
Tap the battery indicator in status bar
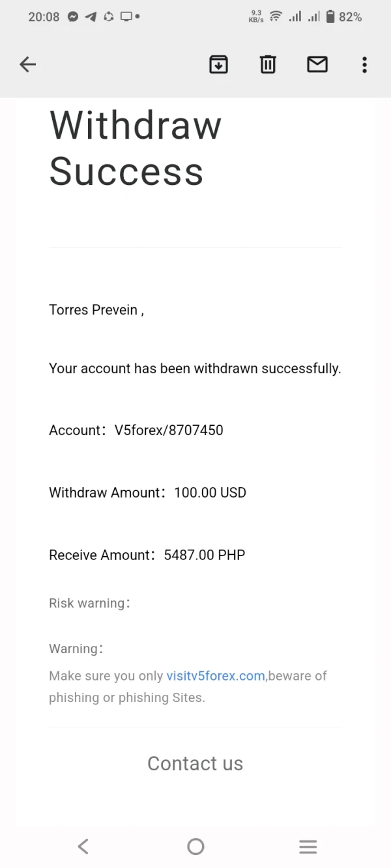(330, 17)
